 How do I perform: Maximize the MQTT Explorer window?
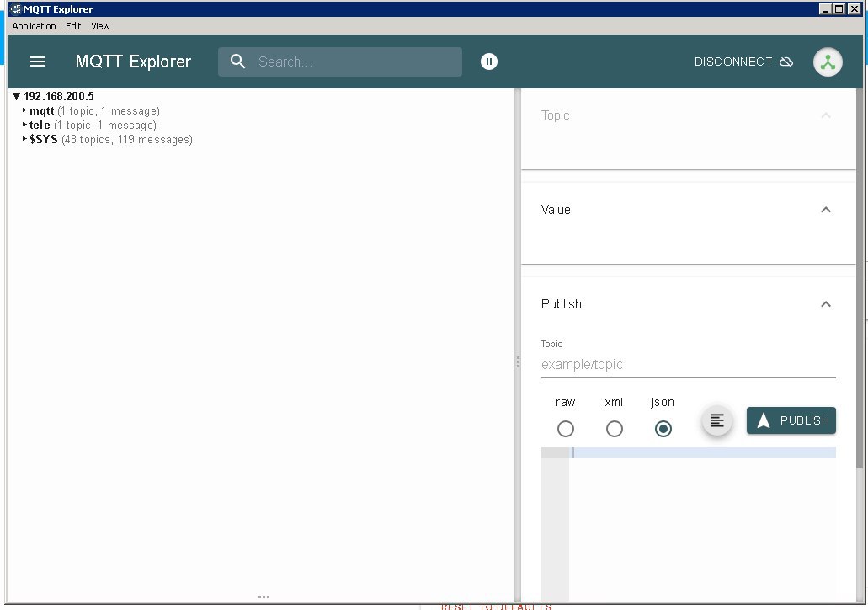(839, 9)
